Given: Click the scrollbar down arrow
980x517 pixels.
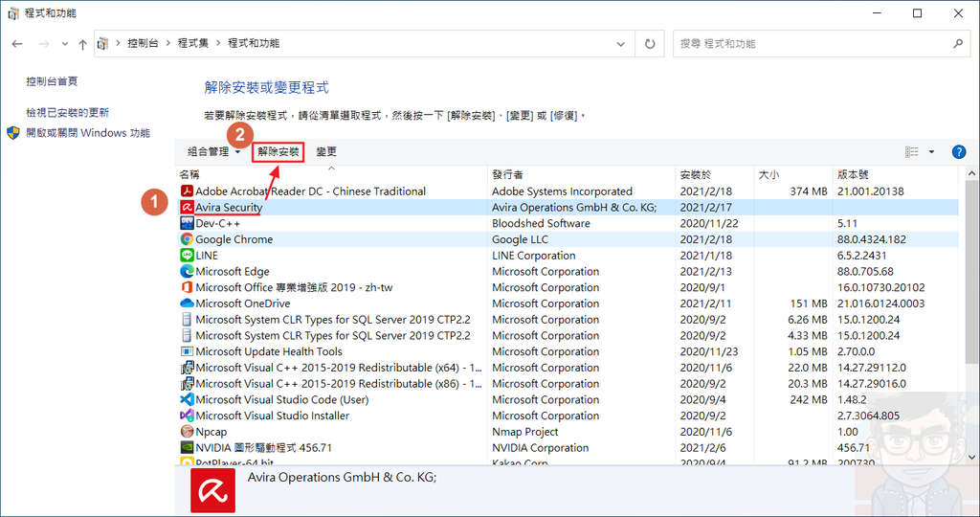Looking at the screenshot, I should pyautogui.click(x=972, y=458).
